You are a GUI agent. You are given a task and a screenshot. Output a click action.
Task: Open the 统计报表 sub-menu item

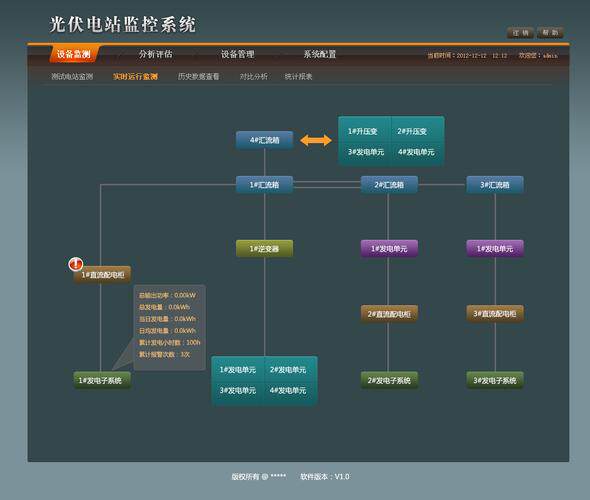[298, 77]
